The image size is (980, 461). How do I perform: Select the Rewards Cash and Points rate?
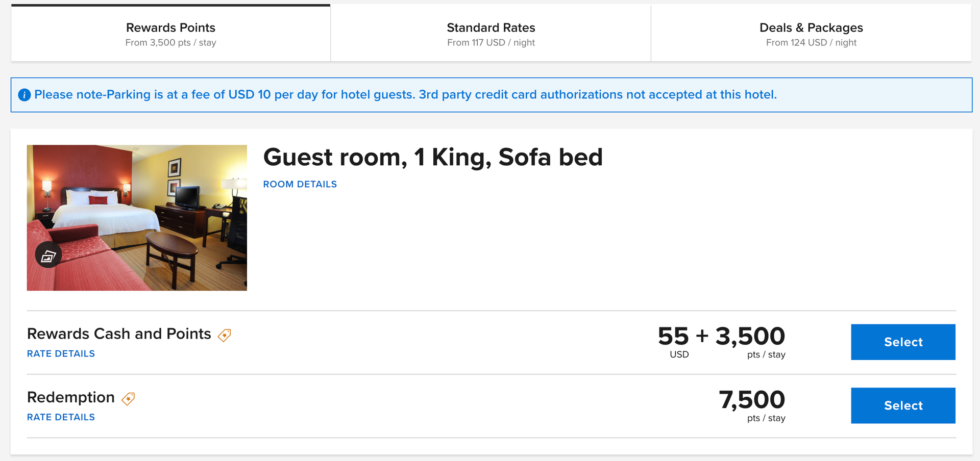pos(903,342)
